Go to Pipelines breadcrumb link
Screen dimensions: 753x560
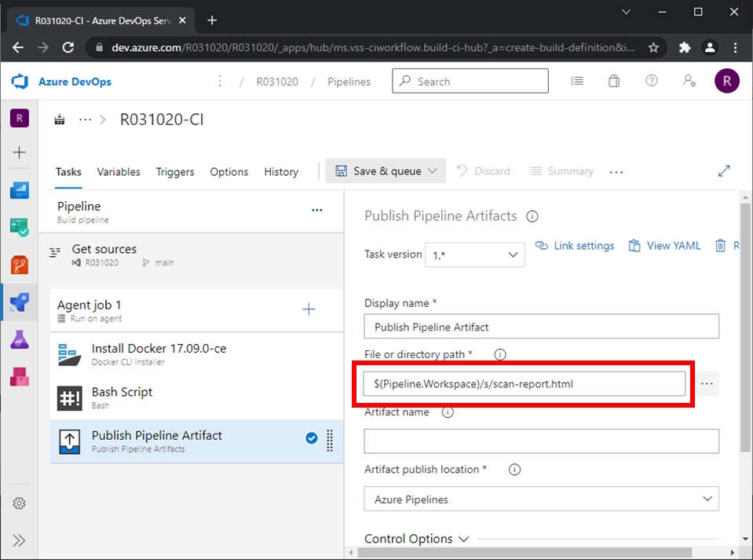349,82
